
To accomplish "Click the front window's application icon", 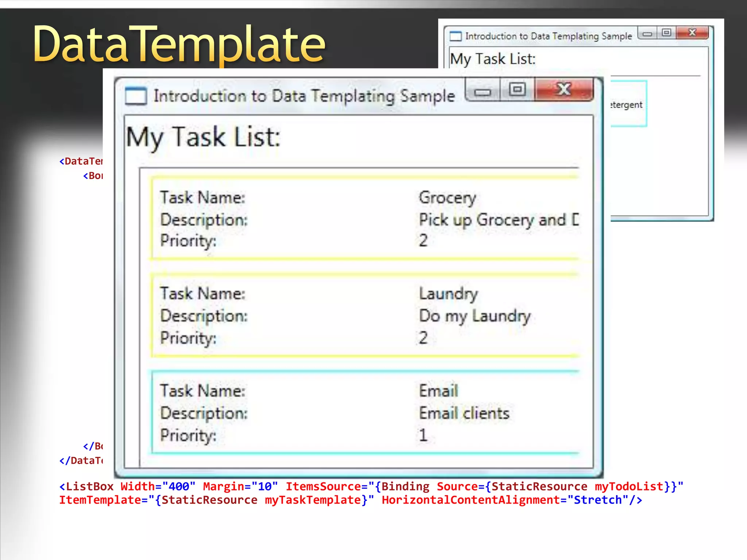I will pos(136,96).
